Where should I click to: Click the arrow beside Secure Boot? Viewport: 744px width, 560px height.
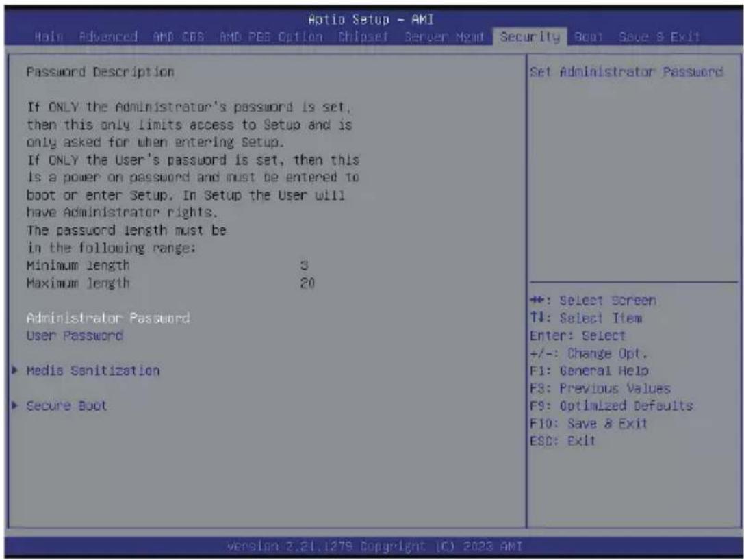[16, 405]
